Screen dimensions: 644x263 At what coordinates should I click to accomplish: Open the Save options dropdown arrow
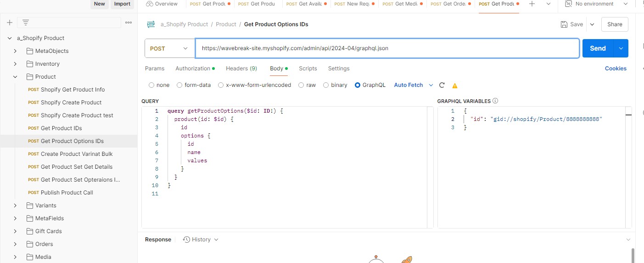(x=592, y=24)
